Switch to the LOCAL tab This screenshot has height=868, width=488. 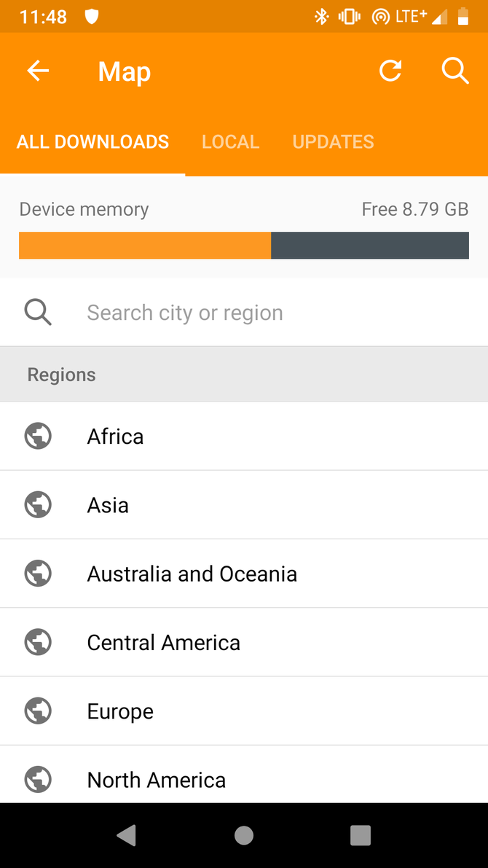230,141
